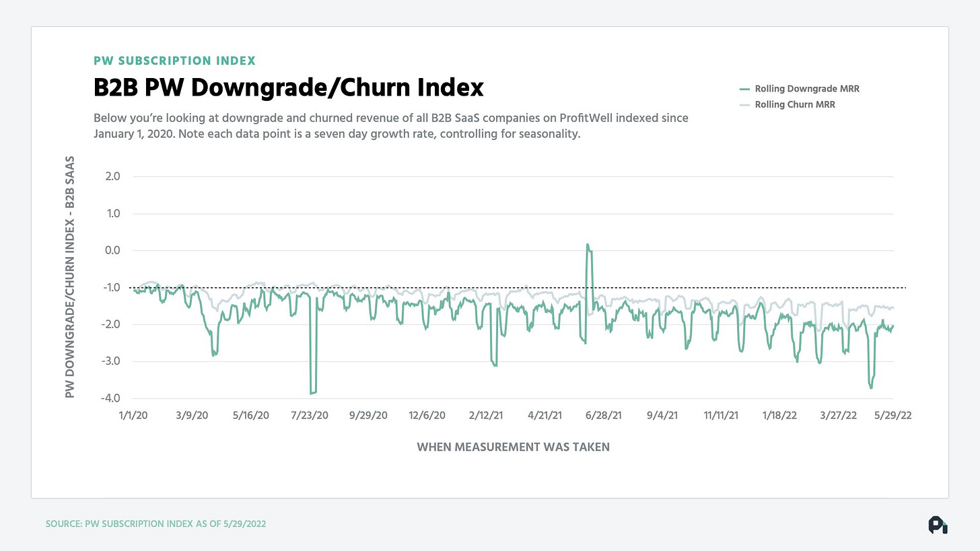Click the Rolling Downgrade MRR legend swatch

point(744,89)
